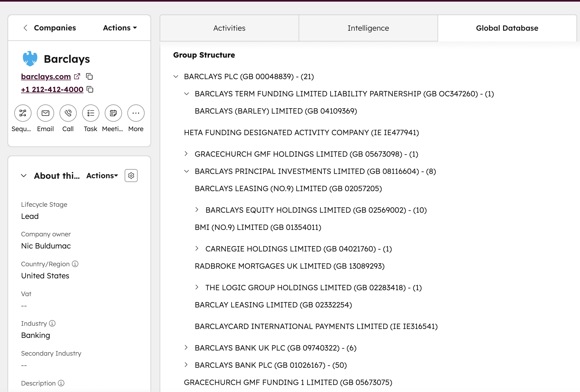Click the Country/Region value United States
This screenshot has width=580, height=392.
(x=45, y=276)
